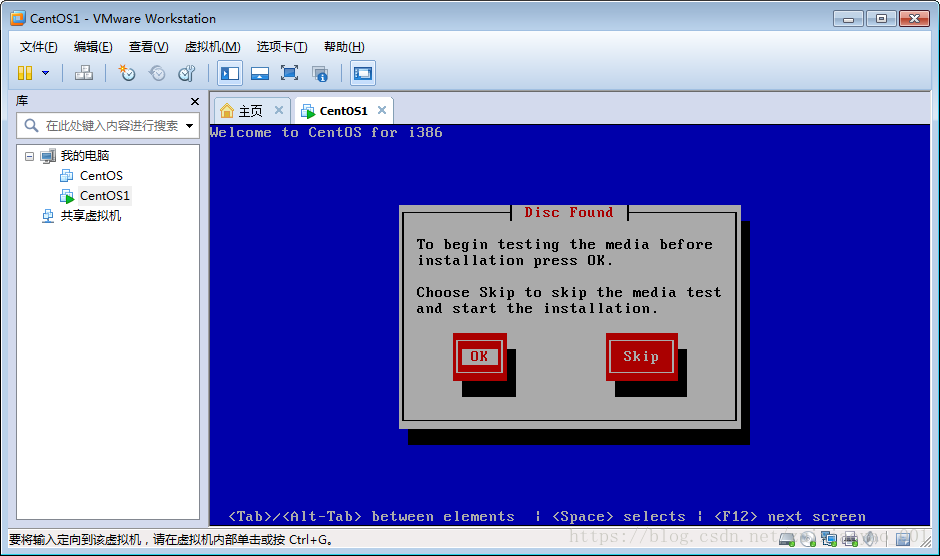
Task: Select the CentOS1 virtual machine entry
Action: click(x=104, y=196)
